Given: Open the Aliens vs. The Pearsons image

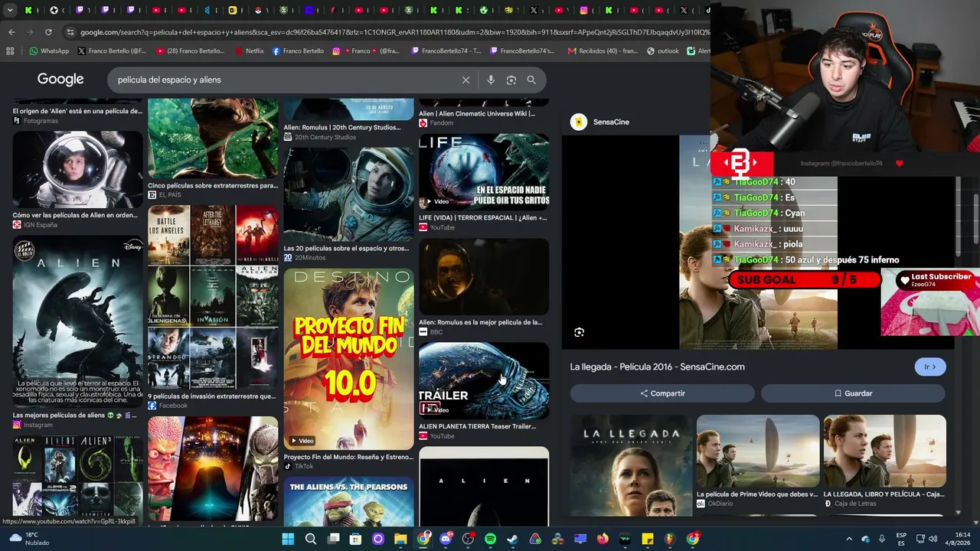Looking at the screenshot, I should coord(348,502).
